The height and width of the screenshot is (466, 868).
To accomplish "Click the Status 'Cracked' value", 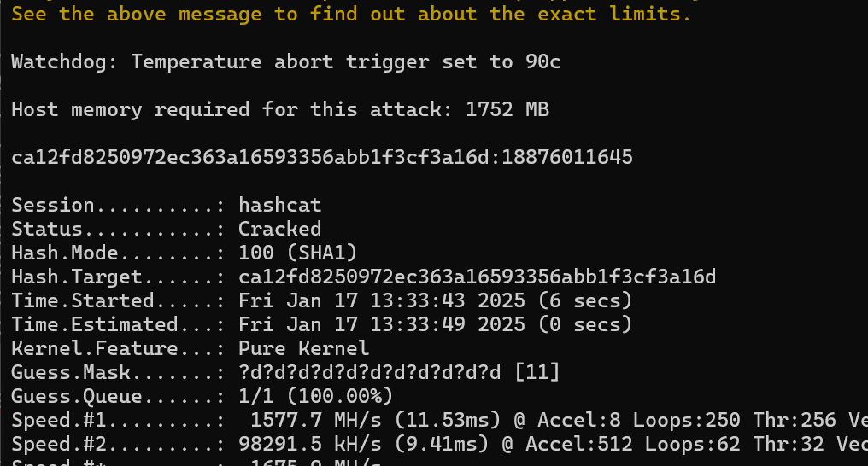I will (x=279, y=229).
